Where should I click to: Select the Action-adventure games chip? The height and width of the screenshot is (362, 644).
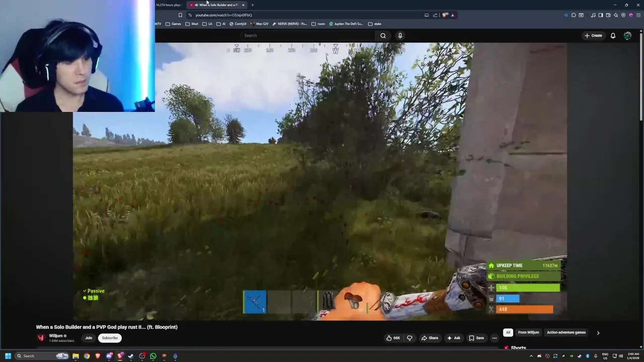pos(567,332)
